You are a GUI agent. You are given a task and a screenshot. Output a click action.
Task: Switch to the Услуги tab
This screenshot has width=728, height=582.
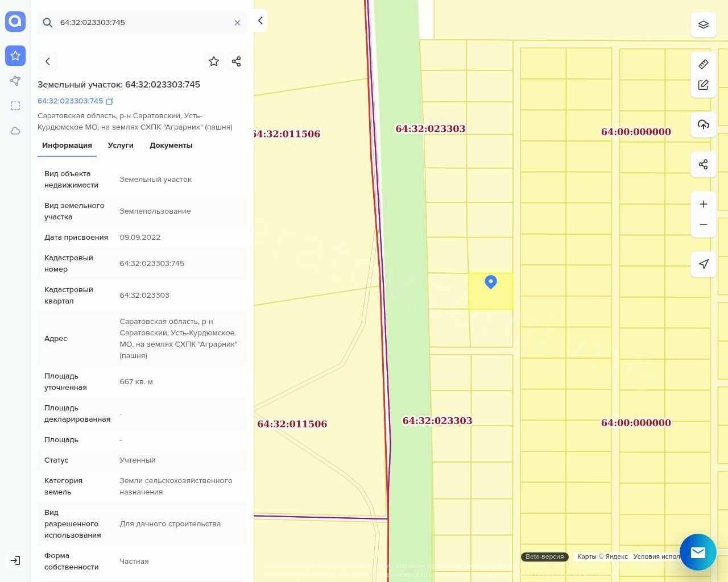[x=121, y=145]
